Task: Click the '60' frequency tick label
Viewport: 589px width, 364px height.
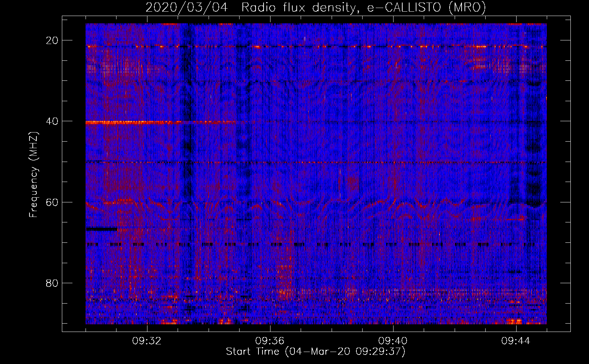Action: (52, 202)
